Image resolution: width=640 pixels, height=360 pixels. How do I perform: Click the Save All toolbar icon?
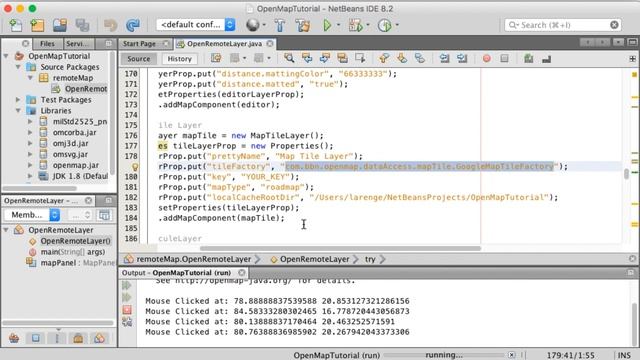click(82, 25)
